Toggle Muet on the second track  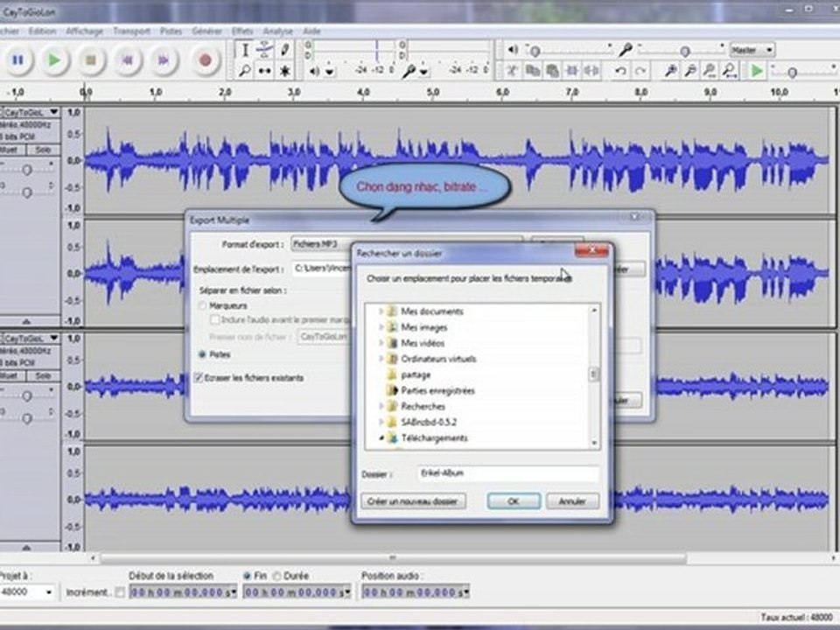point(11,376)
